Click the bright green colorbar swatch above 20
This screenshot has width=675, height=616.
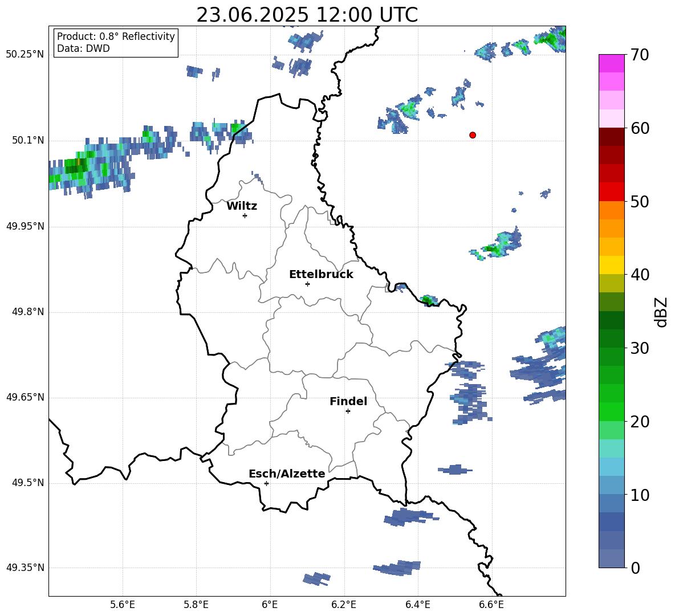[612, 412]
